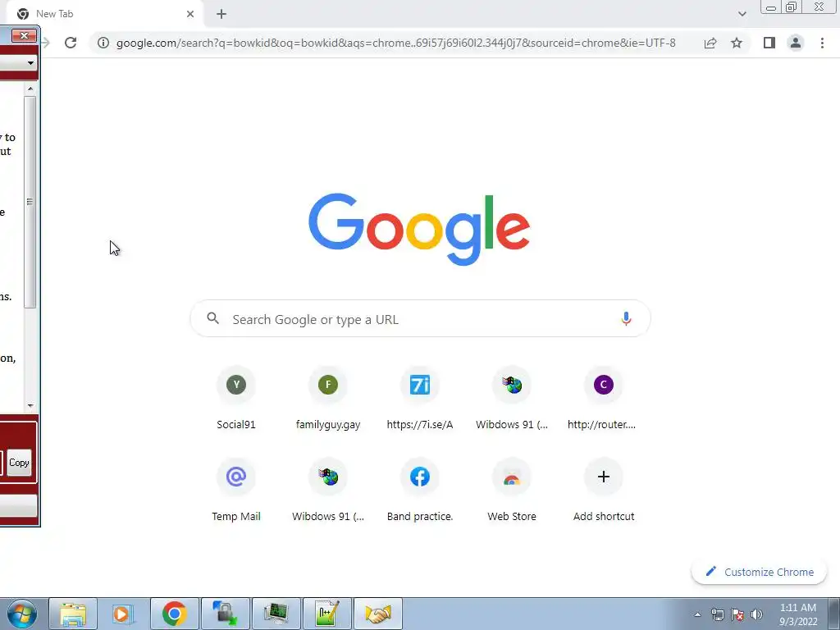Open the handshake taskbar application

[378, 614]
